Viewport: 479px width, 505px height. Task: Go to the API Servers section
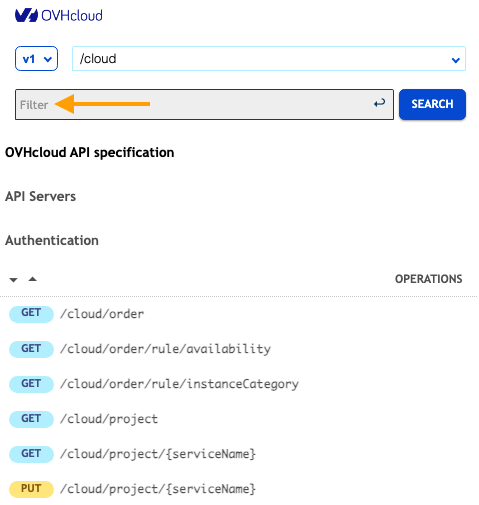click(40, 196)
